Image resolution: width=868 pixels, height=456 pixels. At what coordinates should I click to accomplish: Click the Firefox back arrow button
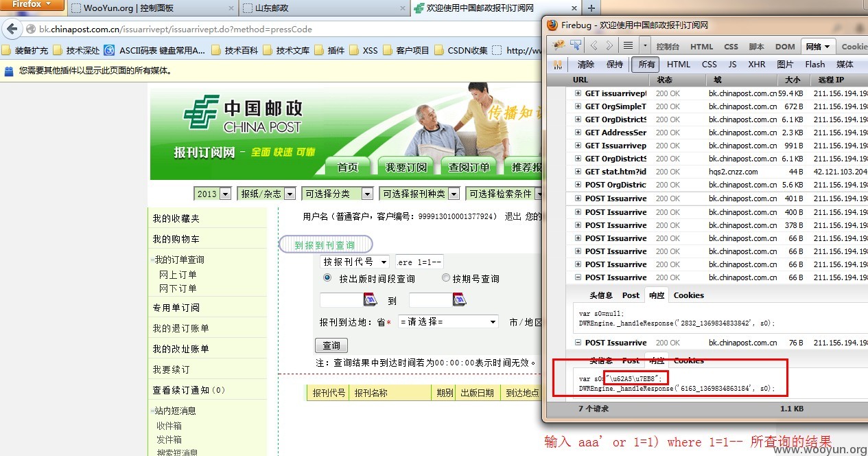click(12, 30)
